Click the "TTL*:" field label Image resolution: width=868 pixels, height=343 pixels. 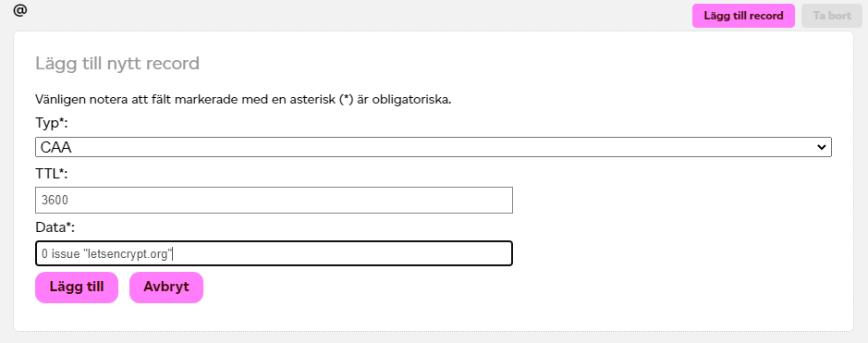(51, 174)
